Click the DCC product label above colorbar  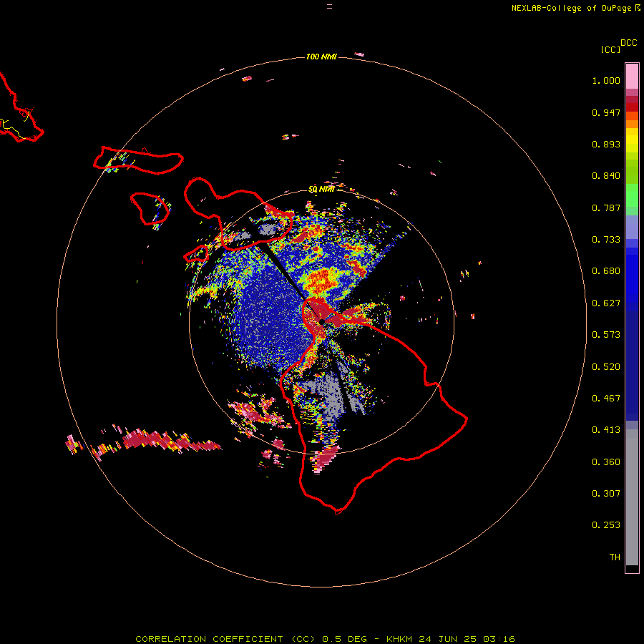click(628, 43)
